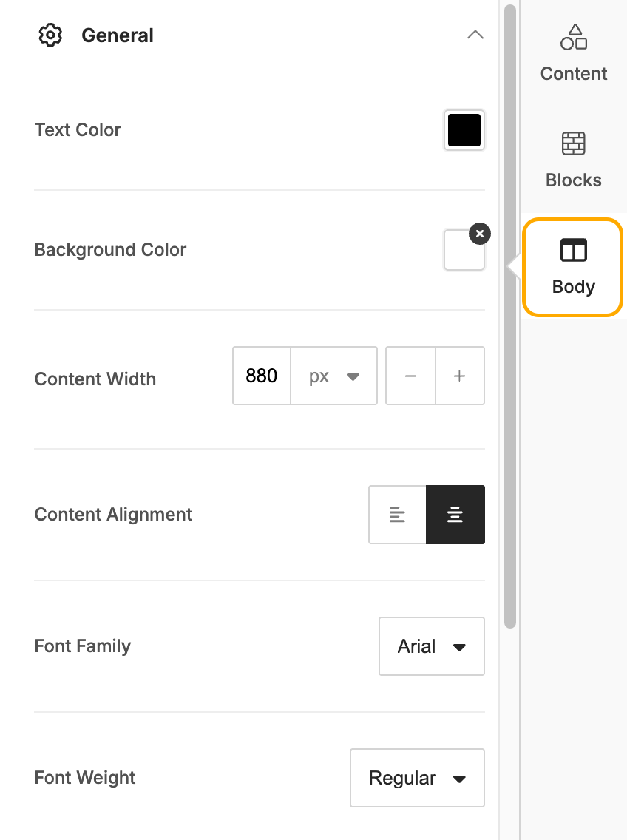The image size is (627, 840).
Task: Open the Background Color swatch
Action: 464,250
